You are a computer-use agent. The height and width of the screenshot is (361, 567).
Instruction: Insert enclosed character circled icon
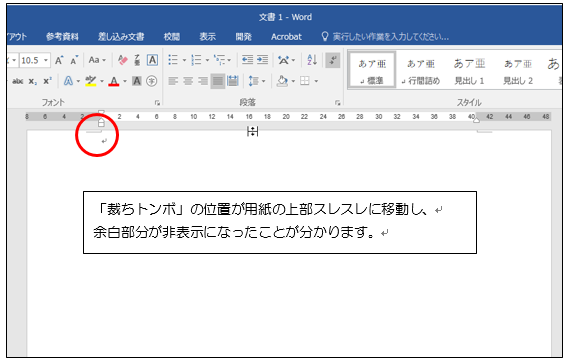152,81
